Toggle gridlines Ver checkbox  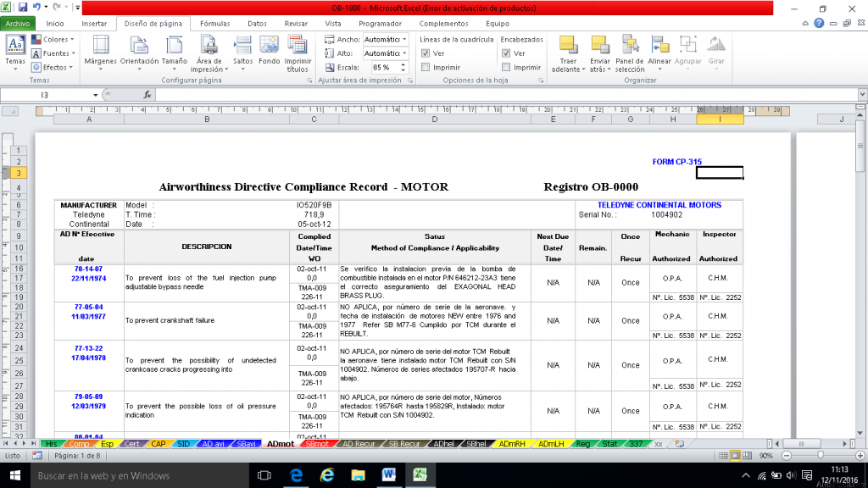pos(426,53)
